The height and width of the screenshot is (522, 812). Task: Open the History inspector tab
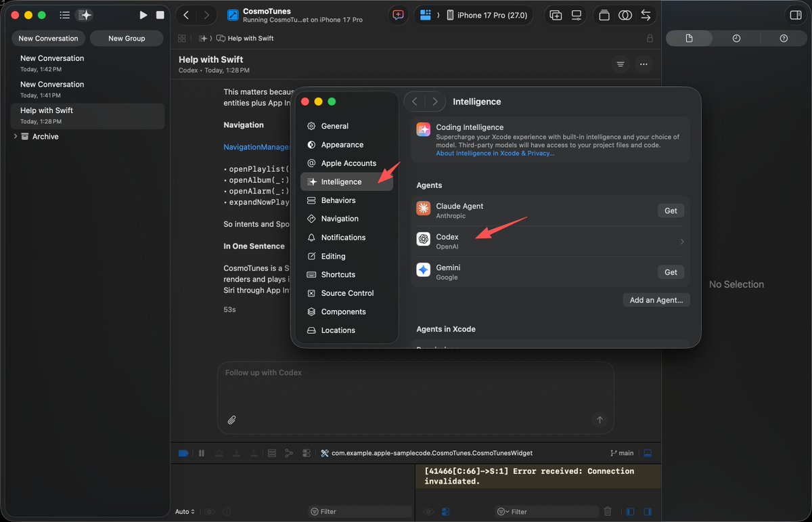pyautogui.click(x=736, y=39)
